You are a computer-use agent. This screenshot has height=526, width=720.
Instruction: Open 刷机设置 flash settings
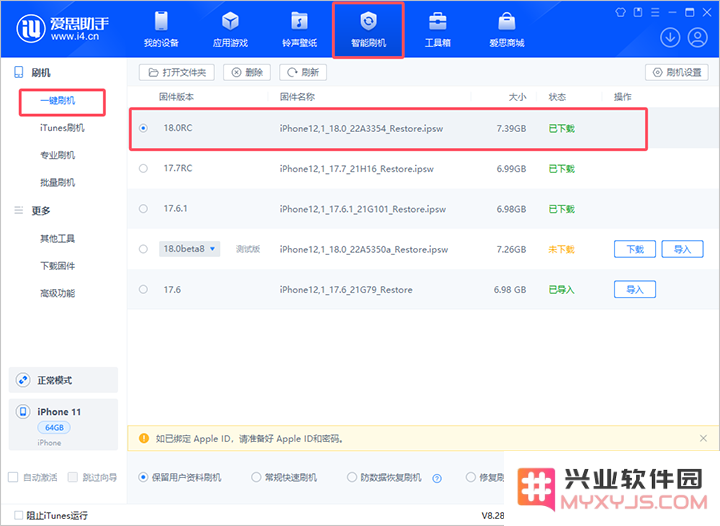click(677, 73)
